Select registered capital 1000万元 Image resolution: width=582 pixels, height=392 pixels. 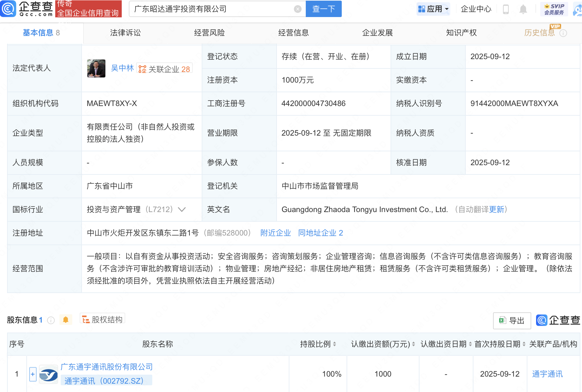click(x=297, y=80)
